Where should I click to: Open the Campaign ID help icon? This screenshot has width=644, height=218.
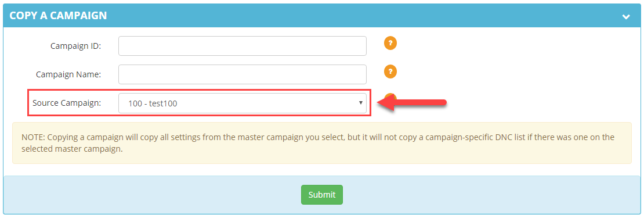coord(390,43)
